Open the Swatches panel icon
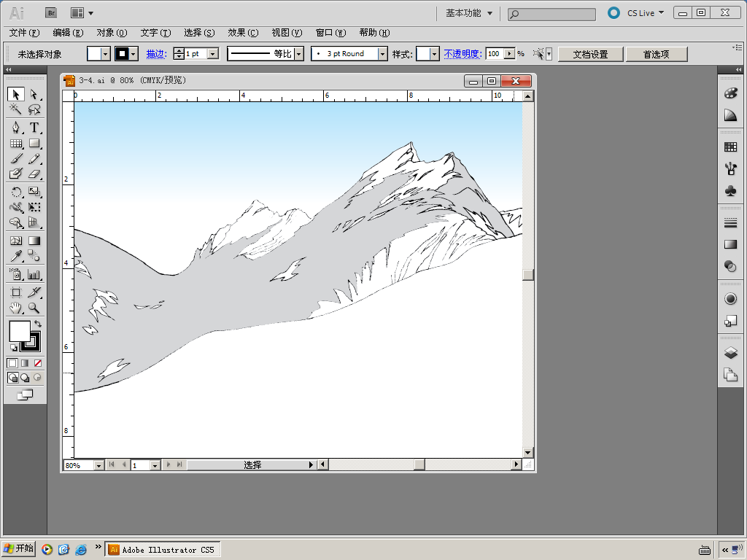This screenshot has height=560, width=747. [730, 147]
